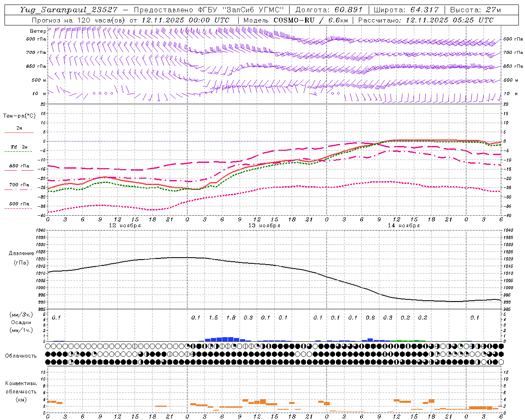The image size is (525, 420).
Task: Click the computed time Рассчитано: 12.11.2025 05:25 UTC
Action: click(x=426, y=20)
